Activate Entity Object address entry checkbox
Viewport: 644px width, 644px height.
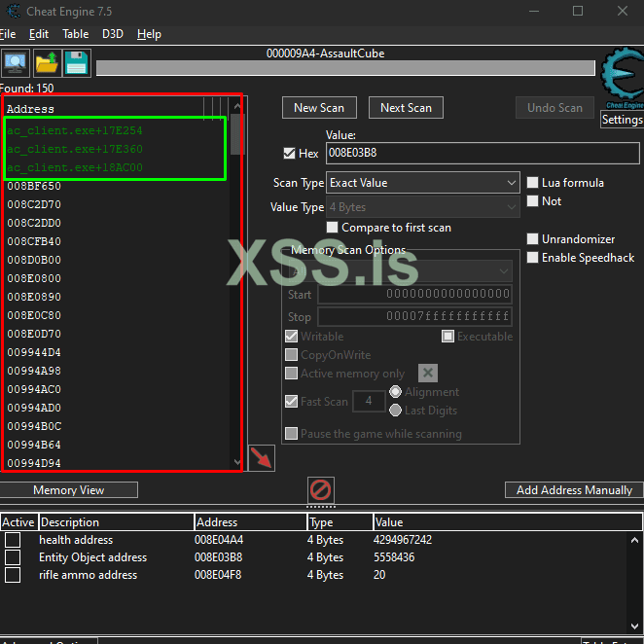(x=13, y=557)
